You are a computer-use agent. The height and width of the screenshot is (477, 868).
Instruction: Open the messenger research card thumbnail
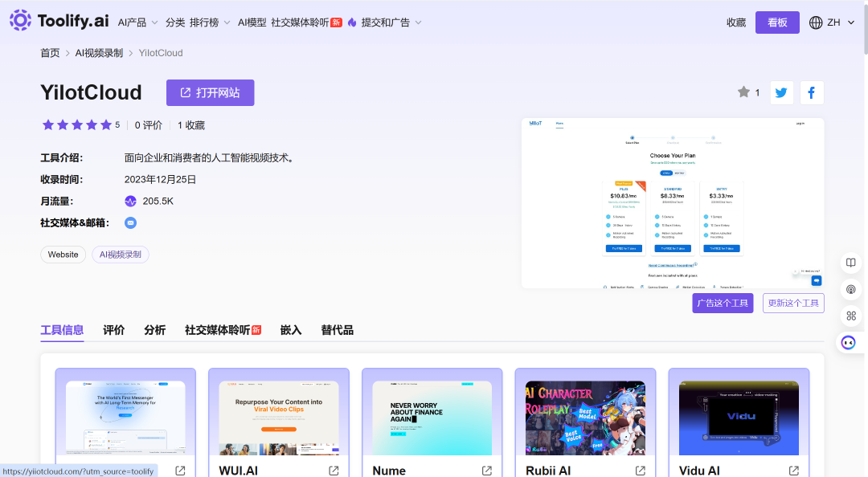[125, 418]
